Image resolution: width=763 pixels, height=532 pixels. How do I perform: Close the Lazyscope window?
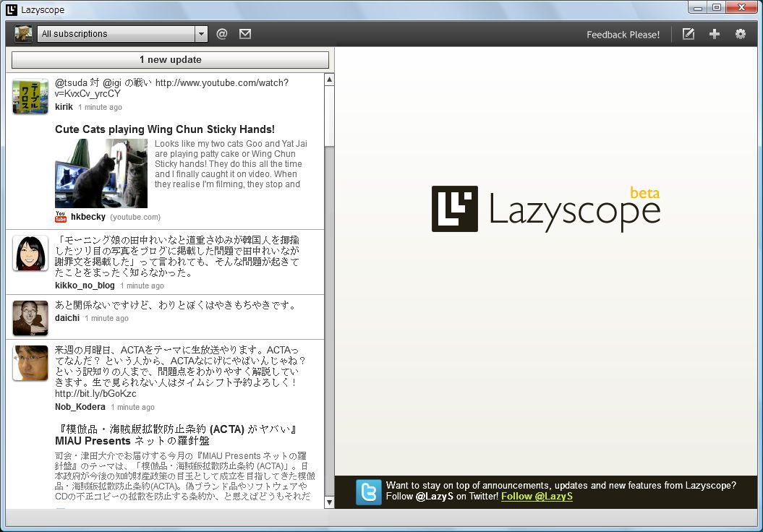(x=741, y=8)
